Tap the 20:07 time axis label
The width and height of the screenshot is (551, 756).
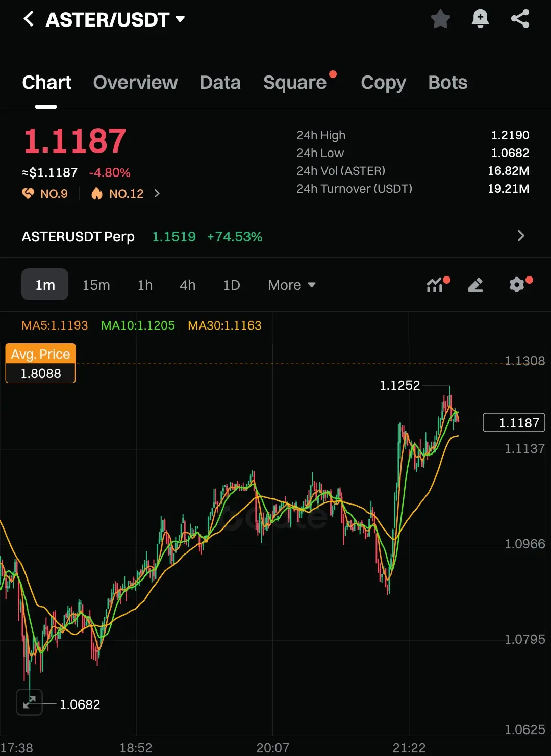pyautogui.click(x=272, y=748)
